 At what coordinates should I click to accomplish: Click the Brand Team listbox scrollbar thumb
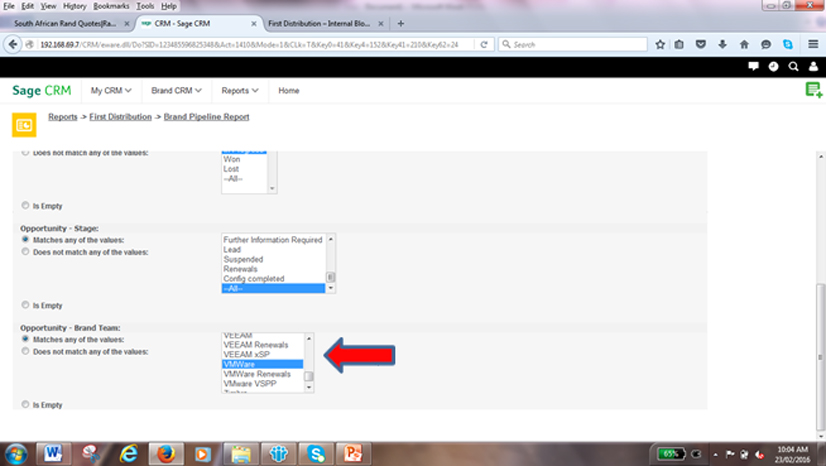(309, 376)
